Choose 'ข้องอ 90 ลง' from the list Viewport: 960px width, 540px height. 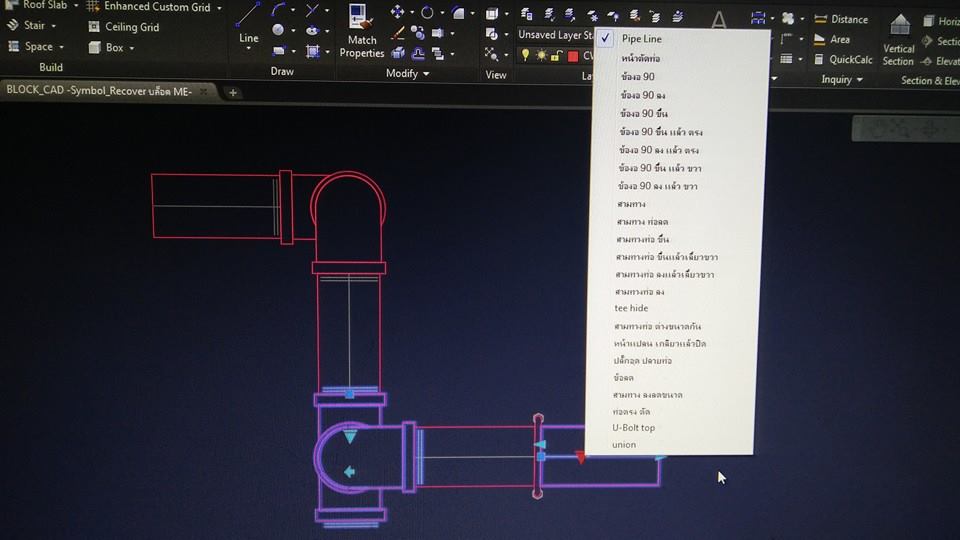(643, 96)
